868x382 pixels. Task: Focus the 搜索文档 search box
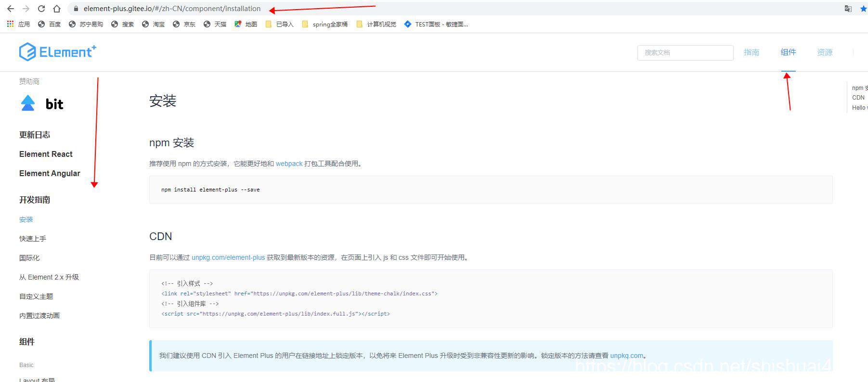[685, 52]
